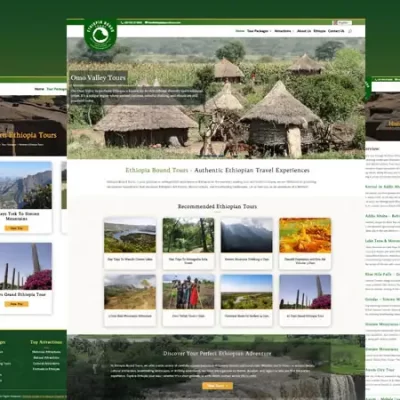Open the Danakil Depression yellow landscape card
Viewport: 400px width, 400px height.
tap(305, 235)
